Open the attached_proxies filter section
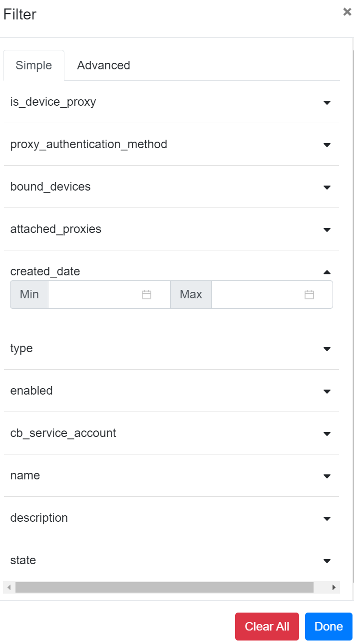354x644 pixels. 327,229
